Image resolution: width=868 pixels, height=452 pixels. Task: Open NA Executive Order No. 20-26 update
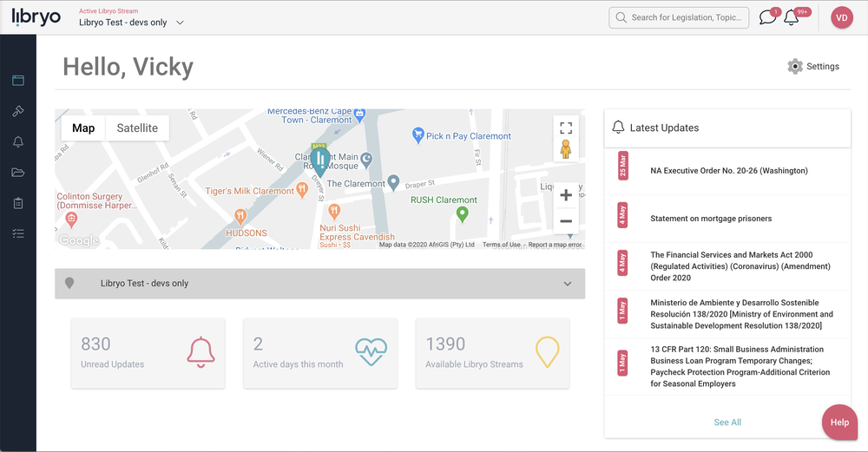click(x=727, y=171)
